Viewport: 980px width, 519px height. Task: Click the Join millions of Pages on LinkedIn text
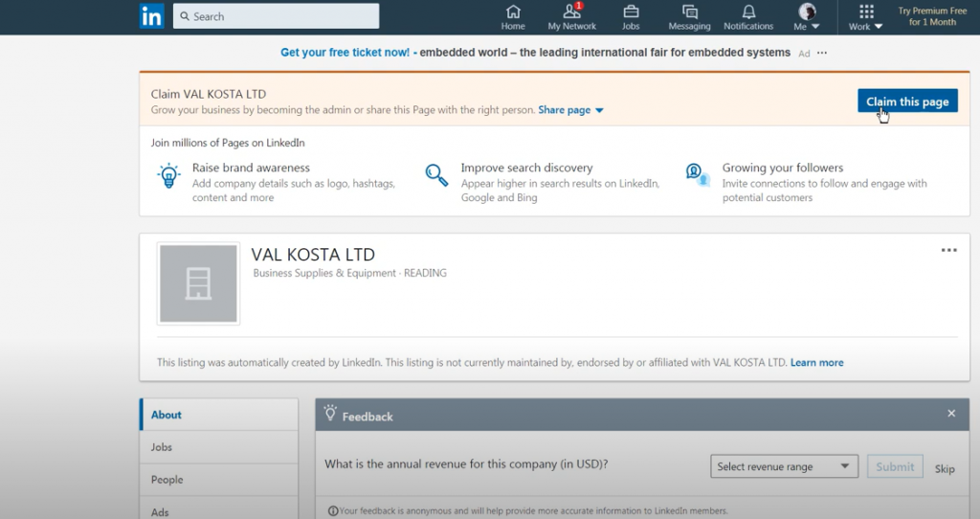(x=228, y=143)
